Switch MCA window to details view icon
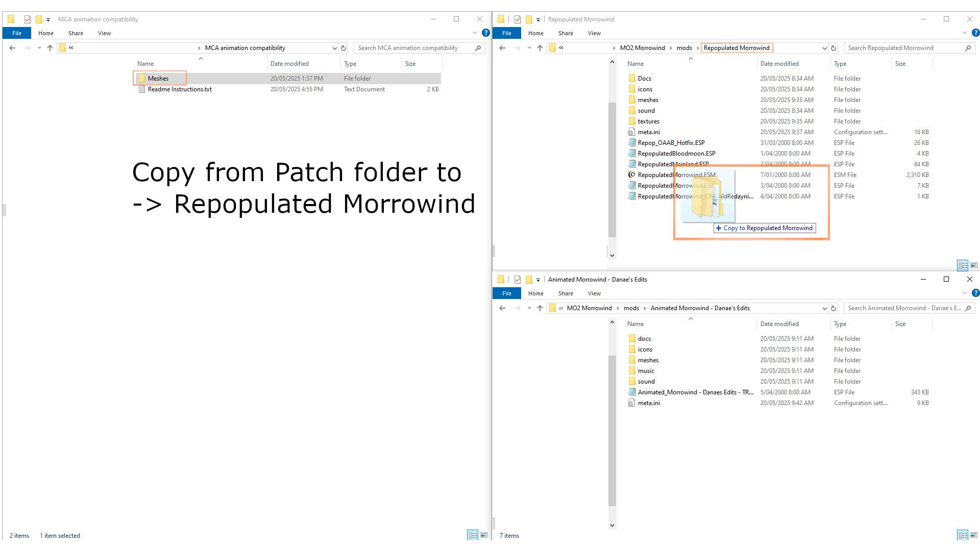This screenshot has width=980, height=551. point(473,535)
